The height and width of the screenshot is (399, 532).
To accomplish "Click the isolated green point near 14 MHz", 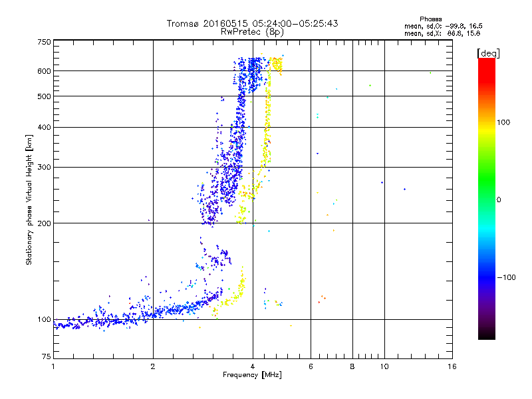I will tap(430, 72).
